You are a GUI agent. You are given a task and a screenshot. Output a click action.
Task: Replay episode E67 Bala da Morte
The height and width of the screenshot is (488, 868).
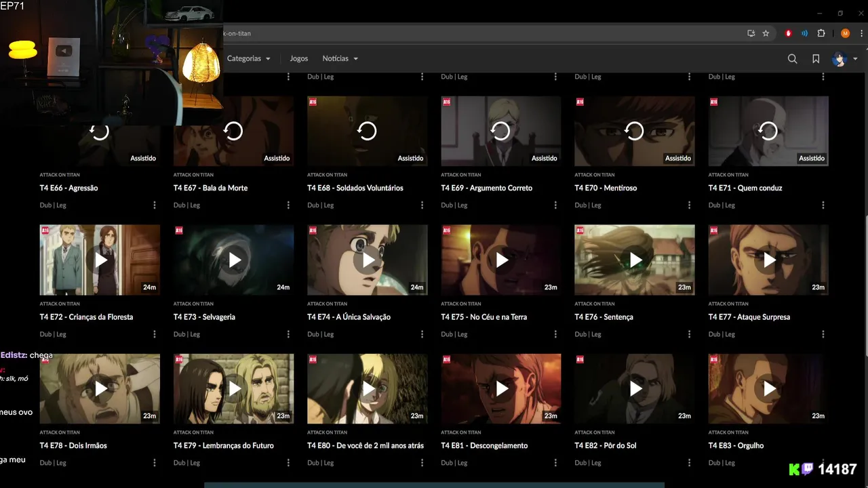[233, 131]
